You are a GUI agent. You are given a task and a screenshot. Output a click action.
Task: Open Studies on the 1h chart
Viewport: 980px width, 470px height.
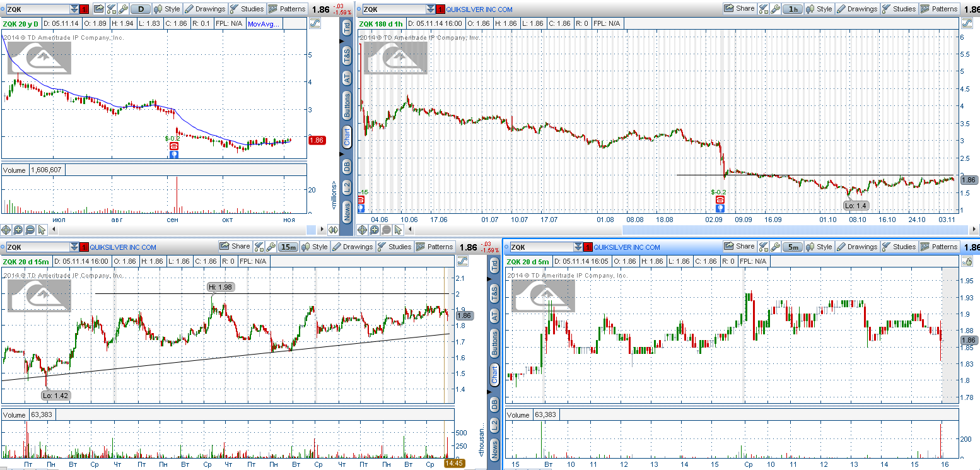pos(899,9)
